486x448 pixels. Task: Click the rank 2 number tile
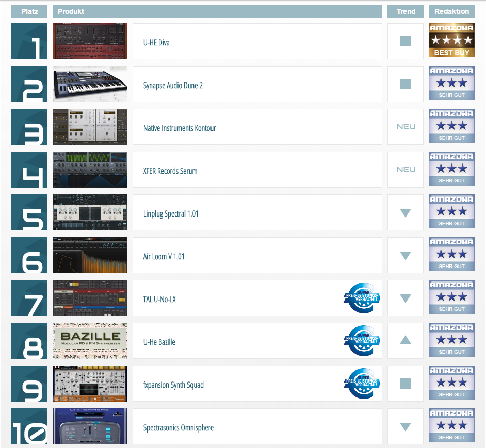coord(29,84)
